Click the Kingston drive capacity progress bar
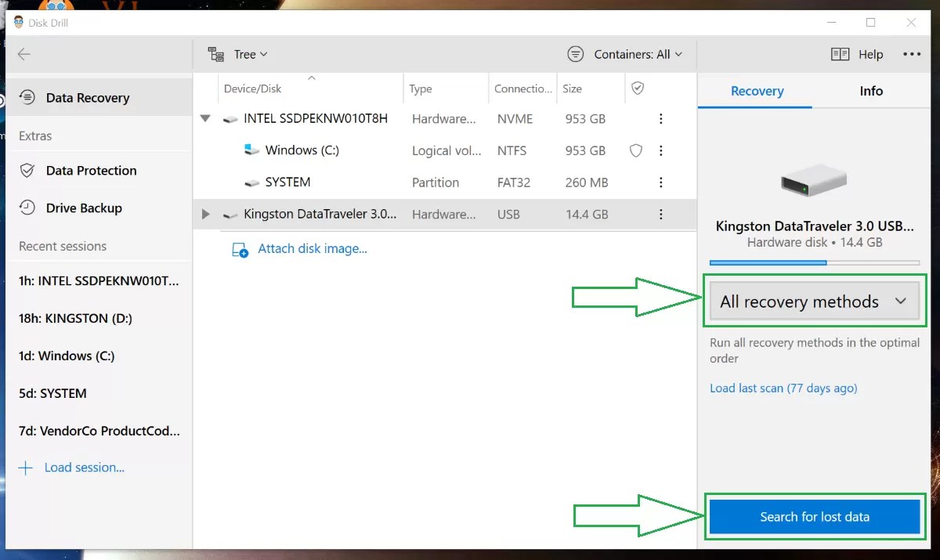The image size is (940, 560). coord(815,262)
